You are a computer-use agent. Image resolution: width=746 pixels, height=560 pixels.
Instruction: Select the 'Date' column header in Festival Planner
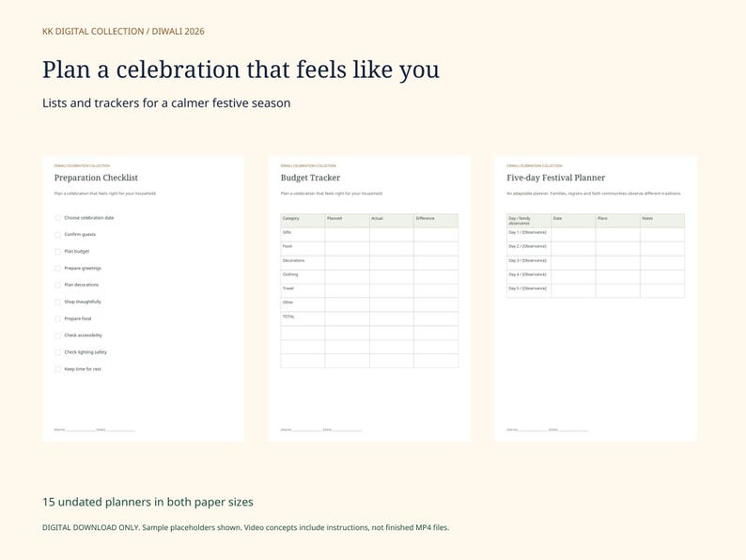(x=573, y=220)
